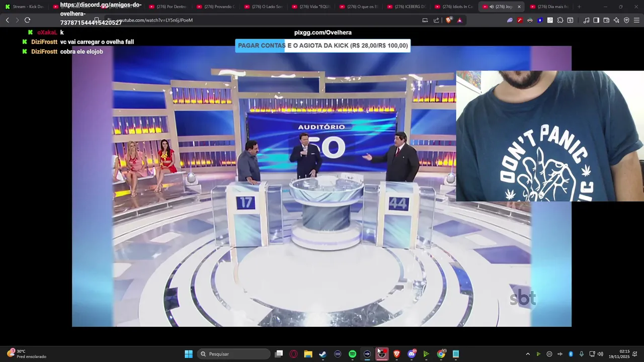Switch to the (276) ICEBERG tab
The image size is (644, 362).
pyautogui.click(x=407, y=7)
